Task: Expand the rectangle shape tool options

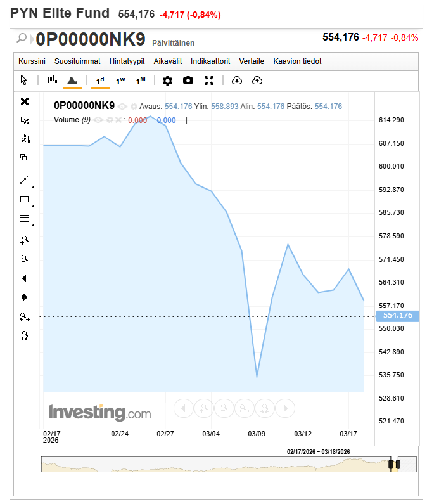Action: pos(32,206)
